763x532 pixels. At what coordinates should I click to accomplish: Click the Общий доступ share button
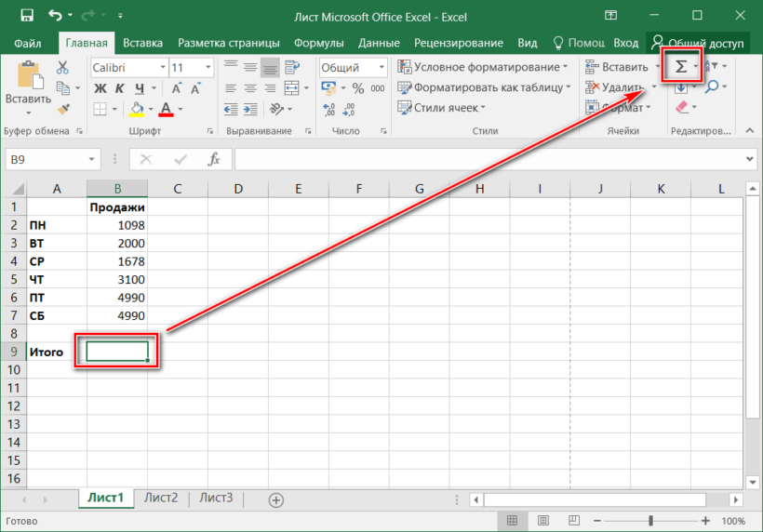point(697,43)
